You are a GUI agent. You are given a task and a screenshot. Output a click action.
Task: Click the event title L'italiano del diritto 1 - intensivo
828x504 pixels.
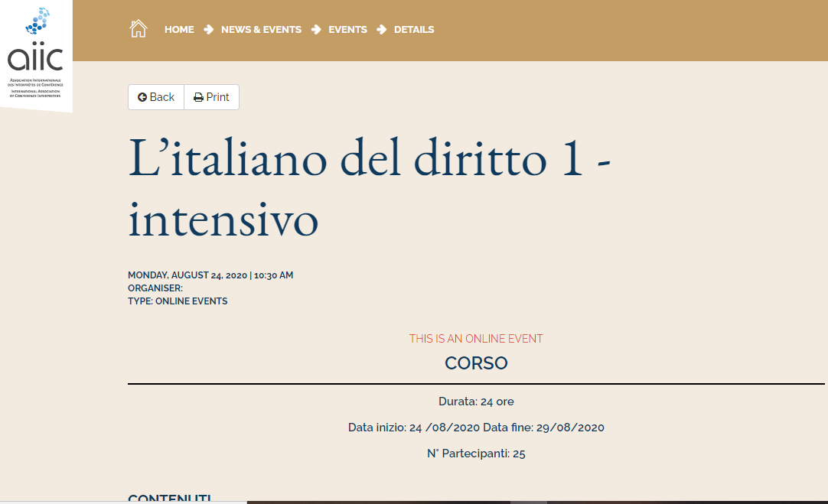click(369, 188)
